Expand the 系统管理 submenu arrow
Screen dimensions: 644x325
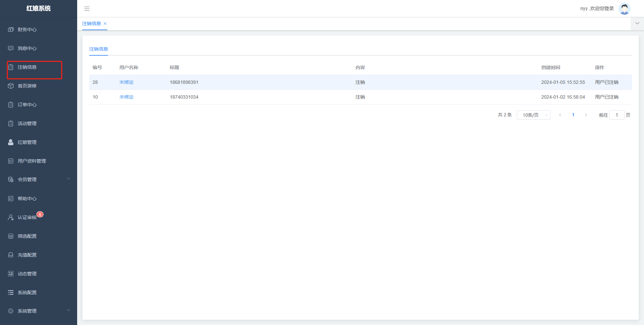click(68, 311)
